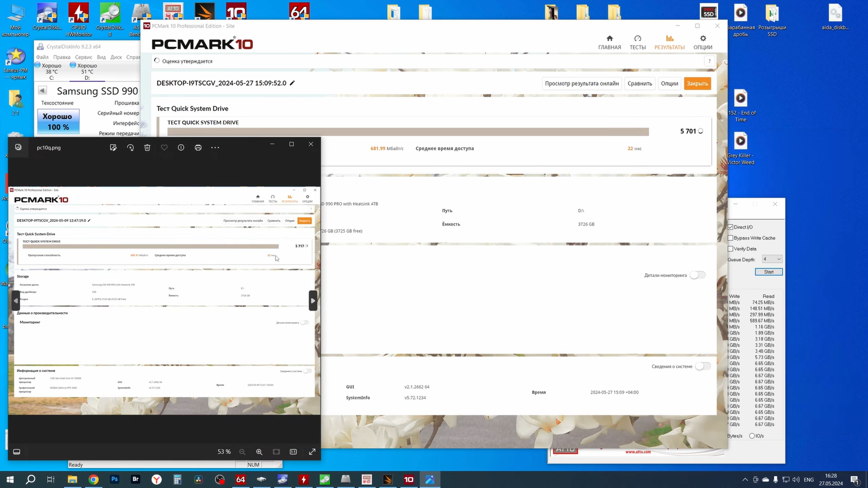
Task: Toggle the Сведения о системе switch
Action: (x=703, y=366)
